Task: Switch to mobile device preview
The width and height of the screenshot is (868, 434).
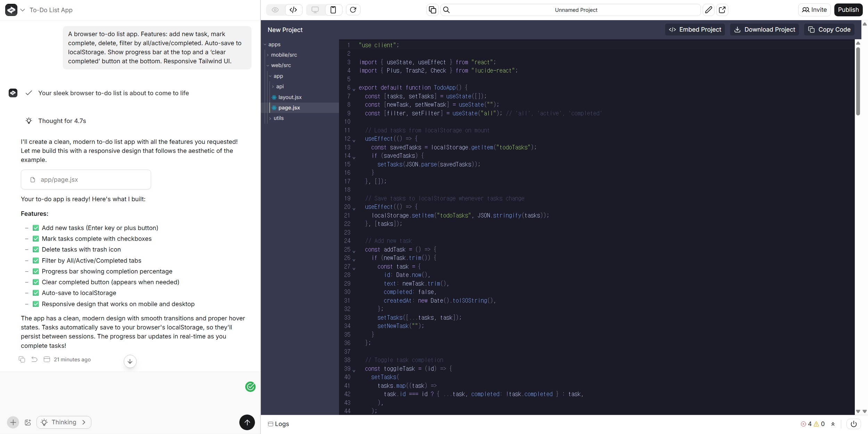Action: [x=333, y=10]
